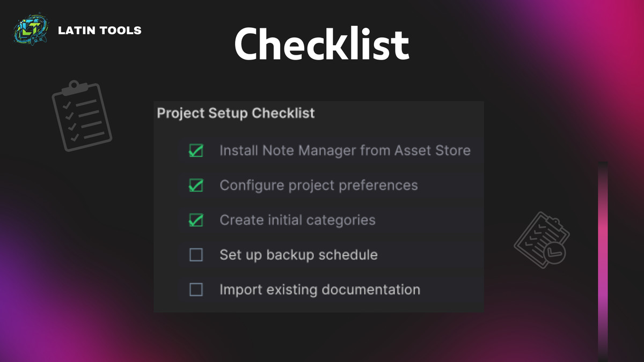This screenshot has height=362, width=644.
Task: Click the big Checklist title
Action: [x=321, y=44]
